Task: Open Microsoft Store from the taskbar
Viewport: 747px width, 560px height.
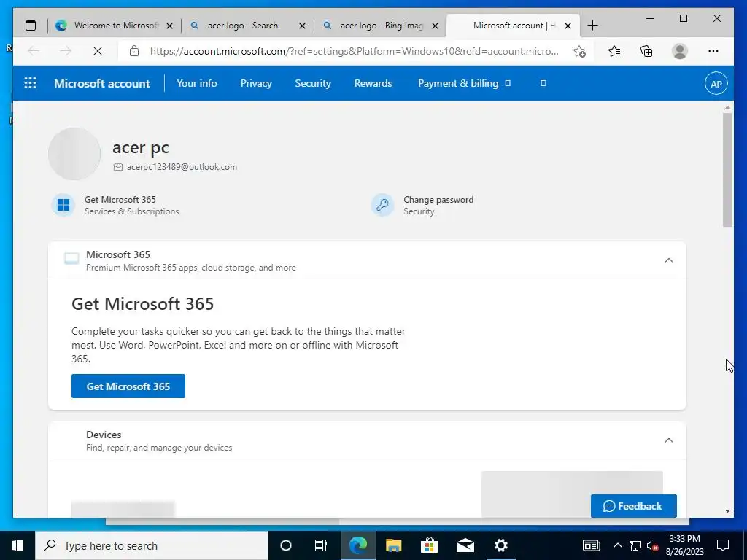Action: tap(429, 545)
